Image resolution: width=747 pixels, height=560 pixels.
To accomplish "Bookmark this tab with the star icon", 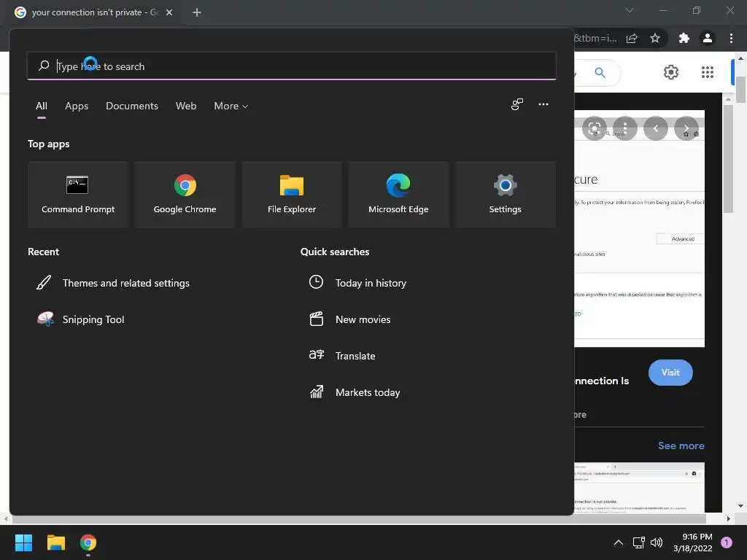I will coord(655,38).
